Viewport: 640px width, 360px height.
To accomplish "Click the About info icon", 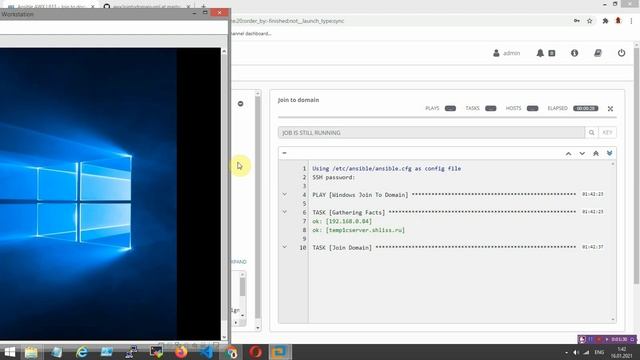I will coord(574,53).
